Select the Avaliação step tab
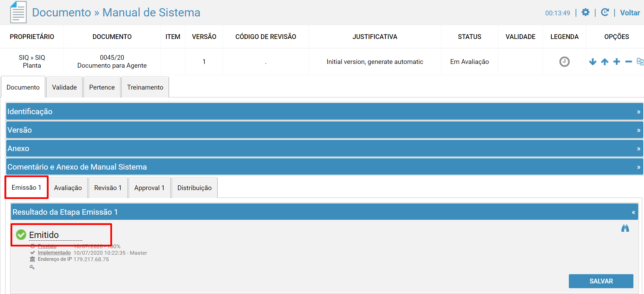The width and height of the screenshot is (644, 294). 68,188
